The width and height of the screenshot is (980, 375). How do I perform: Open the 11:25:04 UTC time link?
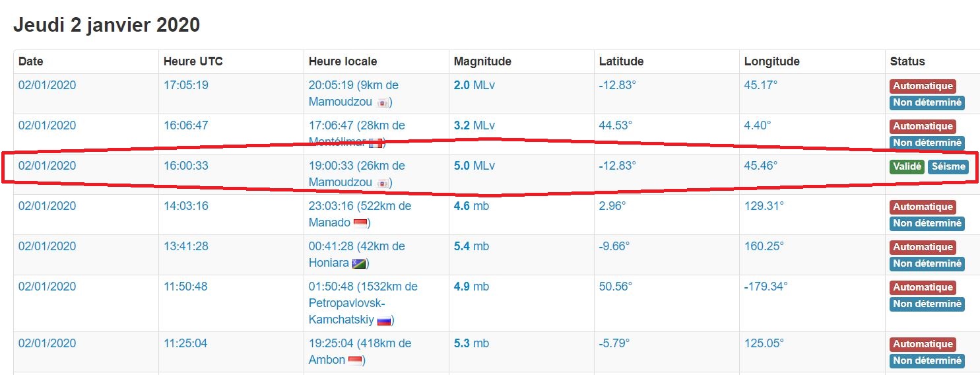point(185,343)
